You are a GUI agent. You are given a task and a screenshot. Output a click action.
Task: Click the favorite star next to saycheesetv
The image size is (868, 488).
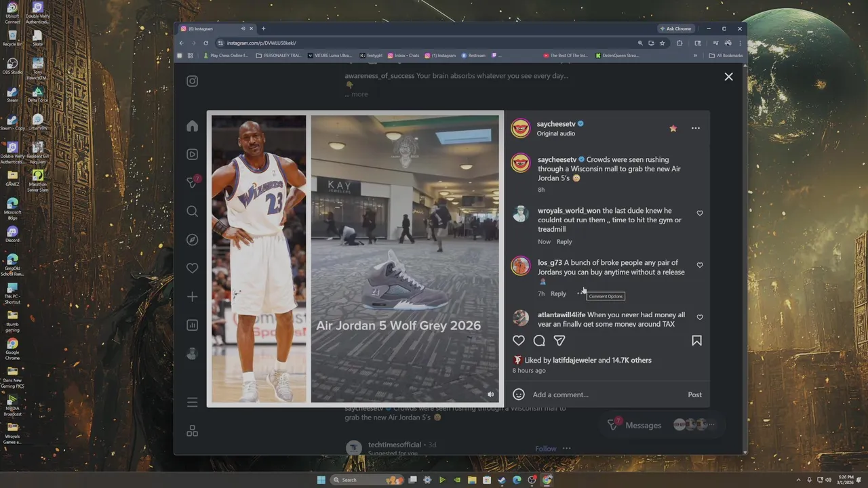coord(673,128)
